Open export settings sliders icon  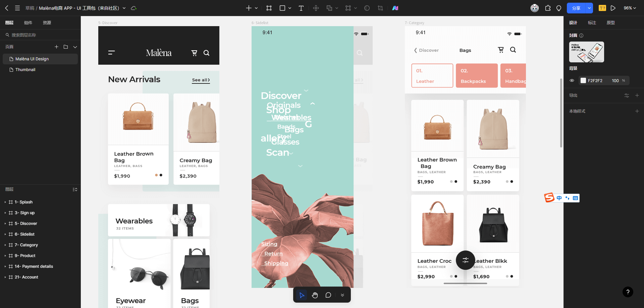627,96
